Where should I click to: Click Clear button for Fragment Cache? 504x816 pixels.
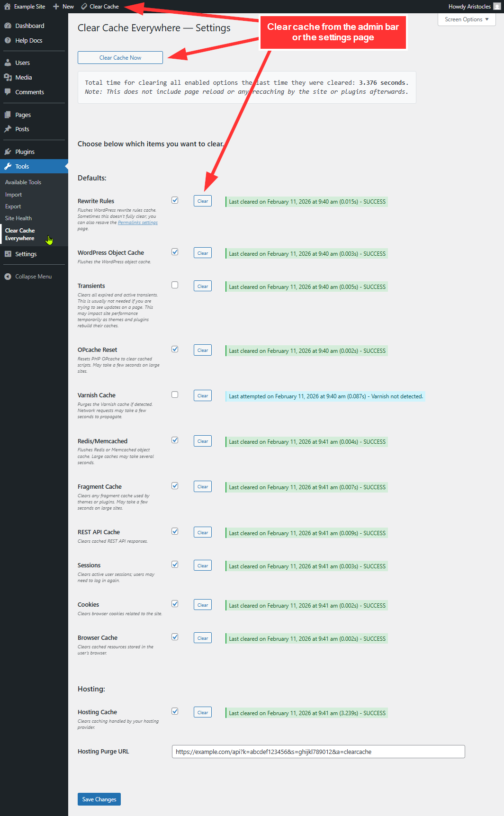203,487
